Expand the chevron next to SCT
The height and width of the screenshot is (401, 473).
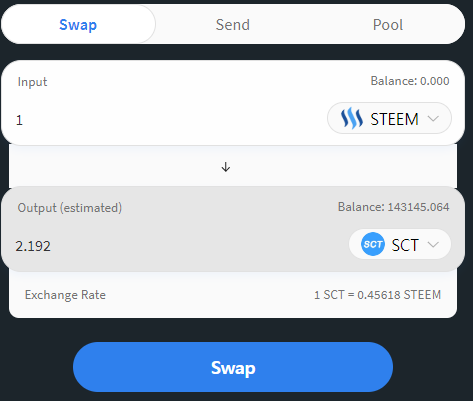[x=433, y=244]
